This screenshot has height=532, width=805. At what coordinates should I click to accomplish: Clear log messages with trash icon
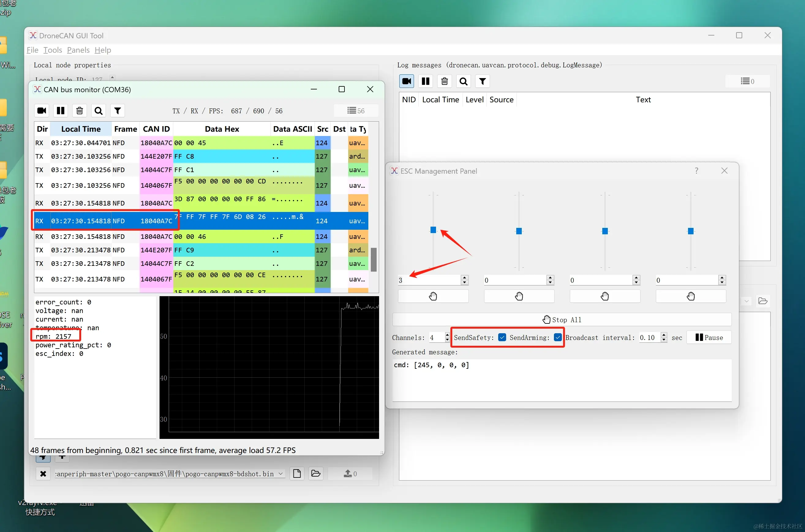444,81
